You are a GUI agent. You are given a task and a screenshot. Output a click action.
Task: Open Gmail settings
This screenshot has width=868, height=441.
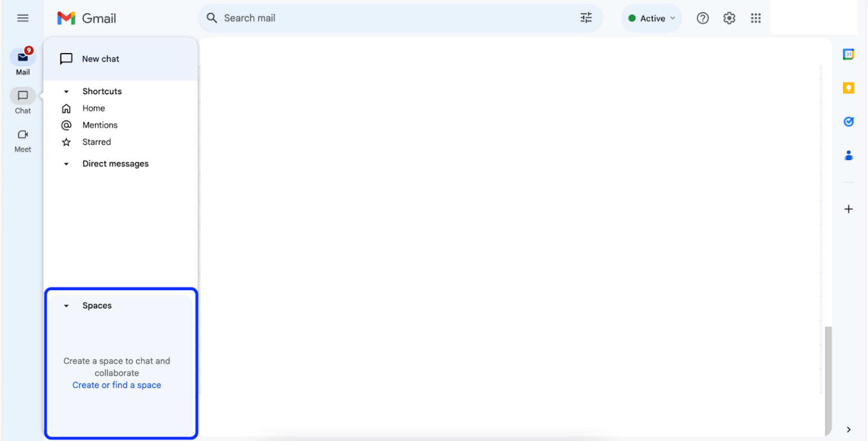(729, 18)
